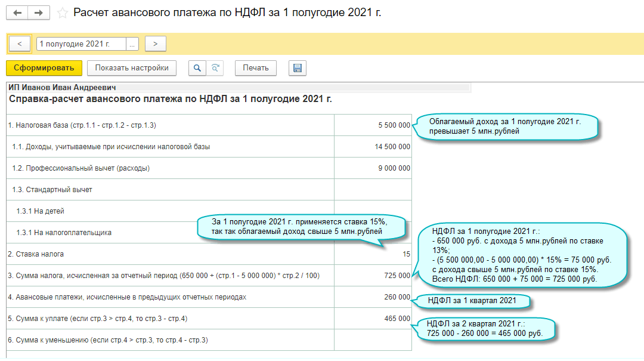644x361 pixels.
Task: Select the income cell 14 500 000
Action: pos(392,147)
